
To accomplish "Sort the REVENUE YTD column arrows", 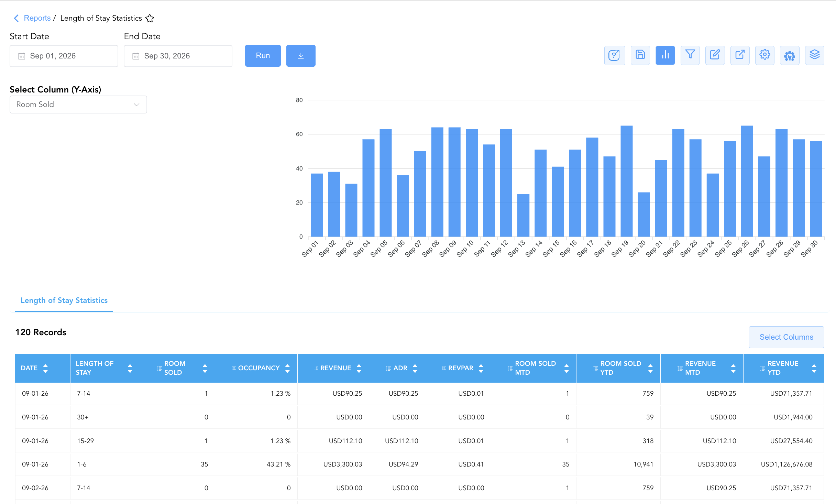I will coord(814,368).
